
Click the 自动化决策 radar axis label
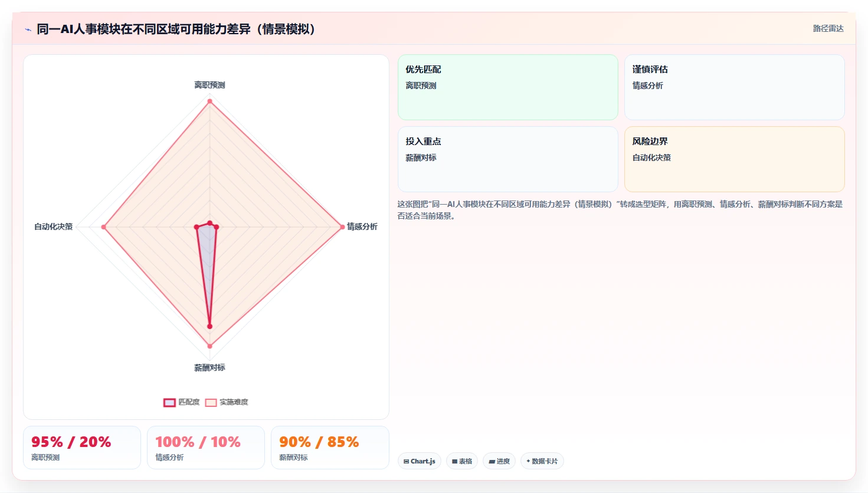(53, 226)
